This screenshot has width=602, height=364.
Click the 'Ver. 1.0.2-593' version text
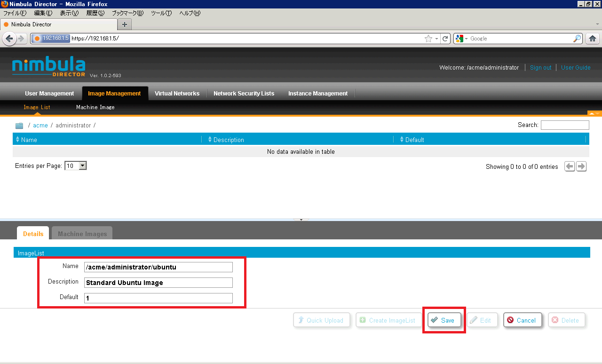105,75
